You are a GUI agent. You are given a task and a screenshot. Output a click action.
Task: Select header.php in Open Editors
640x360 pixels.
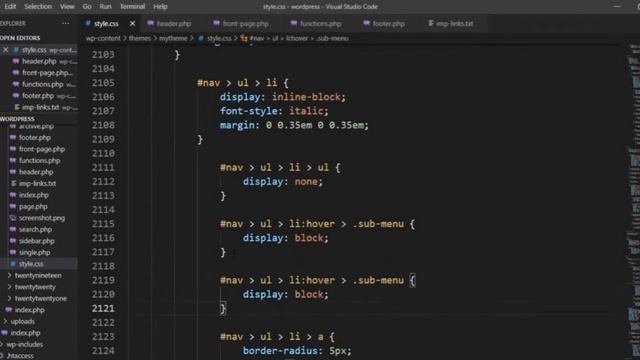(39, 61)
